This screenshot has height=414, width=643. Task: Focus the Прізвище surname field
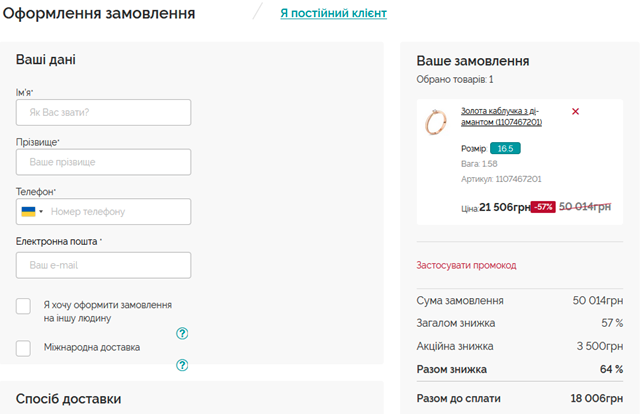(x=103, y=162)
